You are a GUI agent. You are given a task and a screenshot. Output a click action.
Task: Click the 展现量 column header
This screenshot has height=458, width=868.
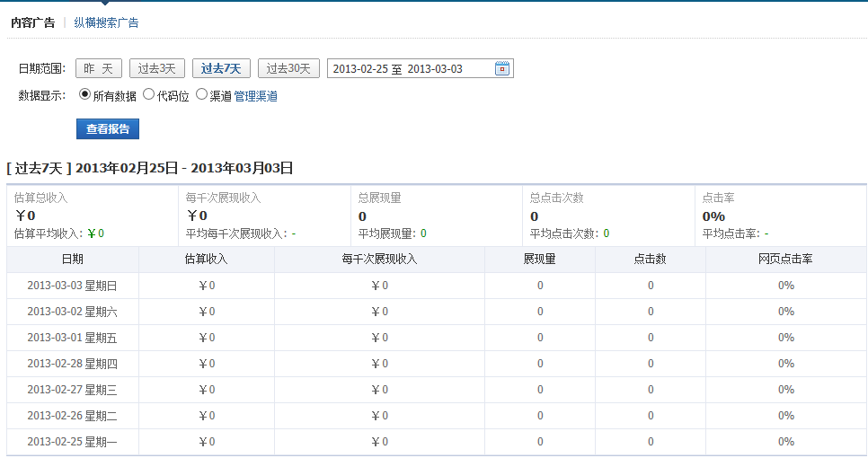coord(540,259)
